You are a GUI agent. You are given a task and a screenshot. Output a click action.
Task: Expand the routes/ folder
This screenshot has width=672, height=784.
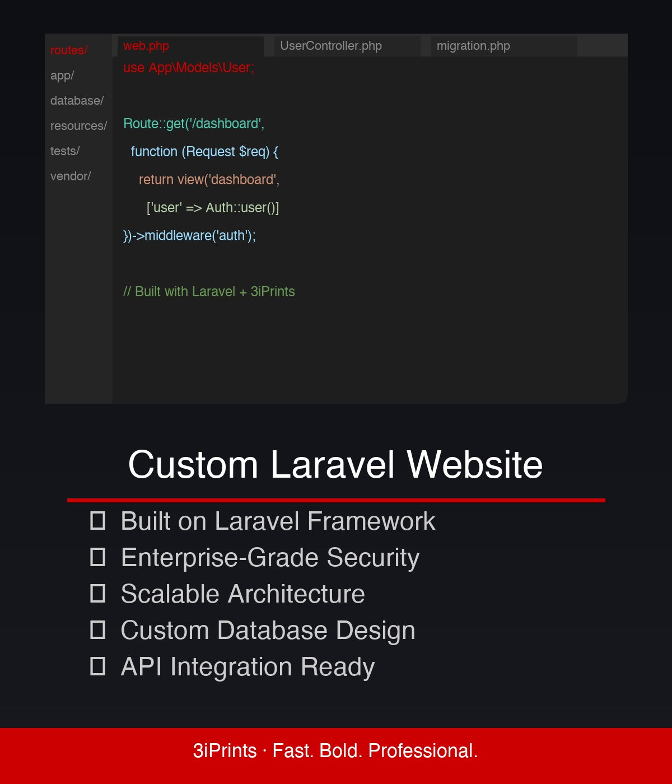click(68, 50)
